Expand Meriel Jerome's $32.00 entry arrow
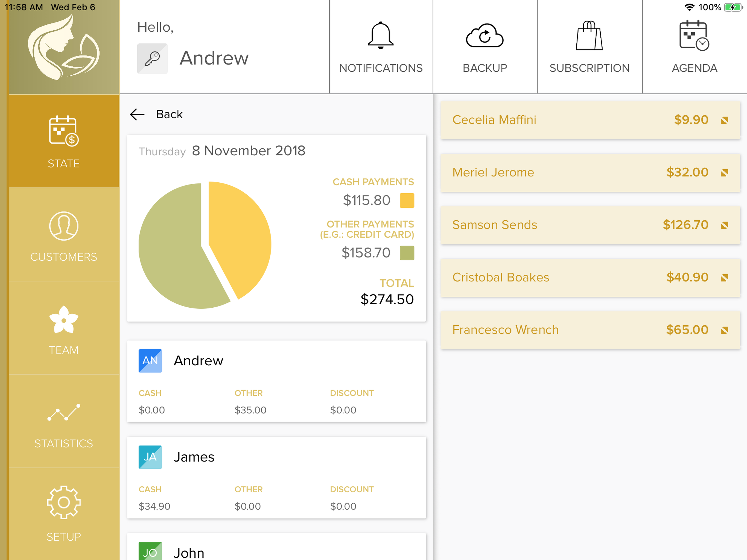 724,173
